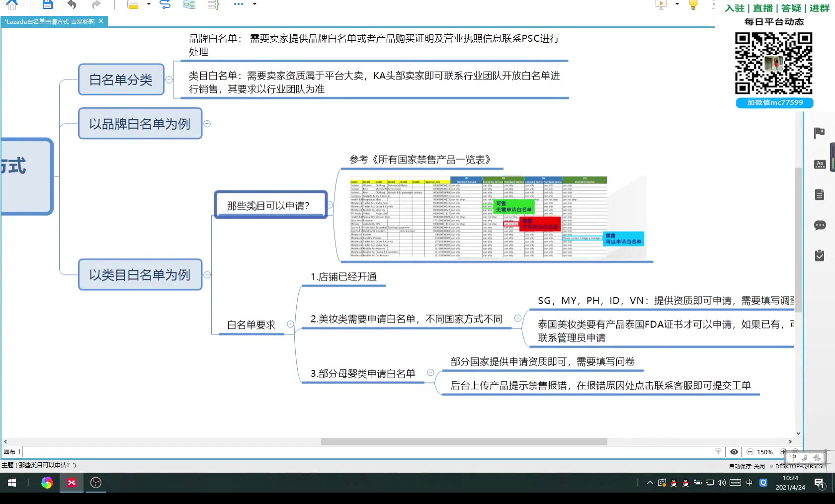
Task: Collapse the 白名单要求 subtopic
Action: click(291, 324)
